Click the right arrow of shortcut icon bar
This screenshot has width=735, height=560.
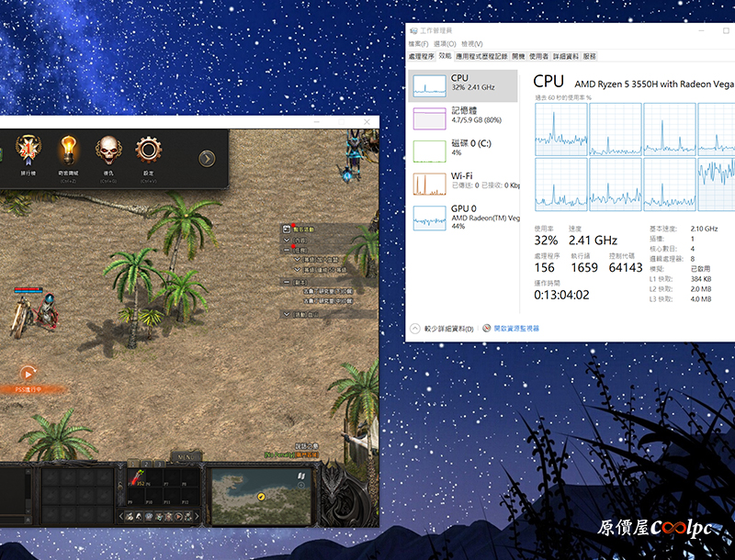(197, 517)
